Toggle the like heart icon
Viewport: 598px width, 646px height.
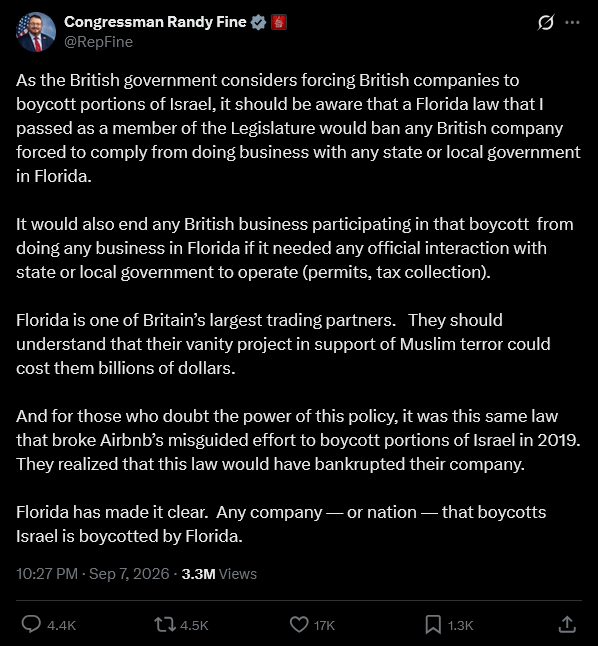(299, 624)
